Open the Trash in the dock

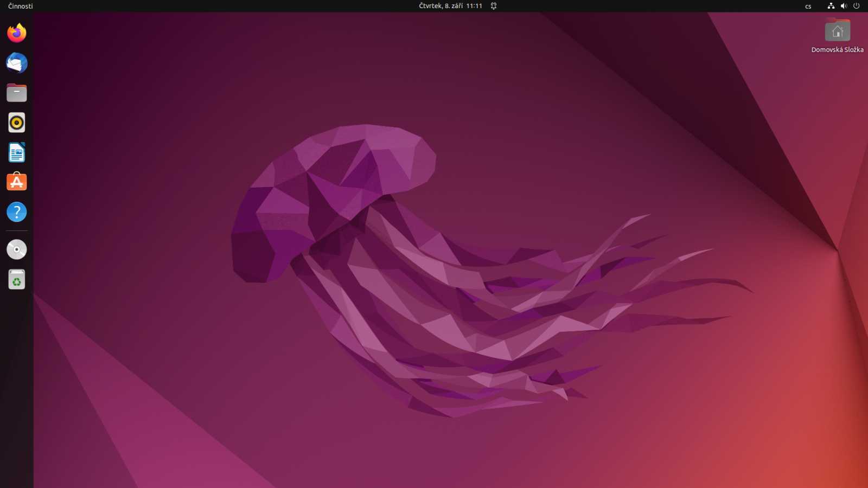(17, 279)
